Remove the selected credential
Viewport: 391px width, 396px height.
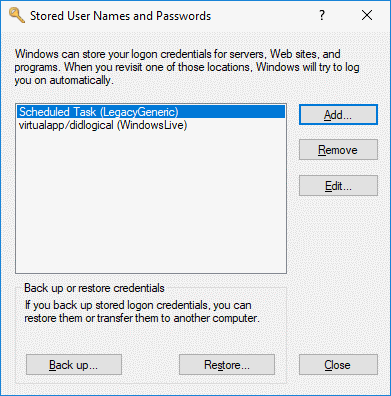click(338, 150)
